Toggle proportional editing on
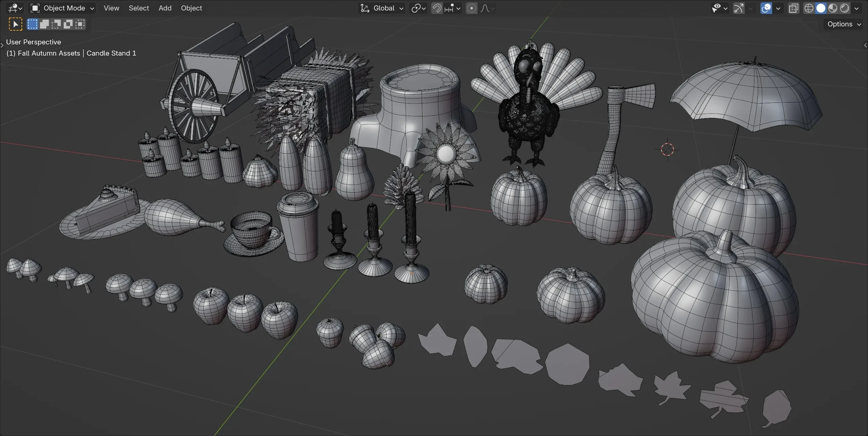The width and height of the screenshot is (868, 436). (471, 8)
